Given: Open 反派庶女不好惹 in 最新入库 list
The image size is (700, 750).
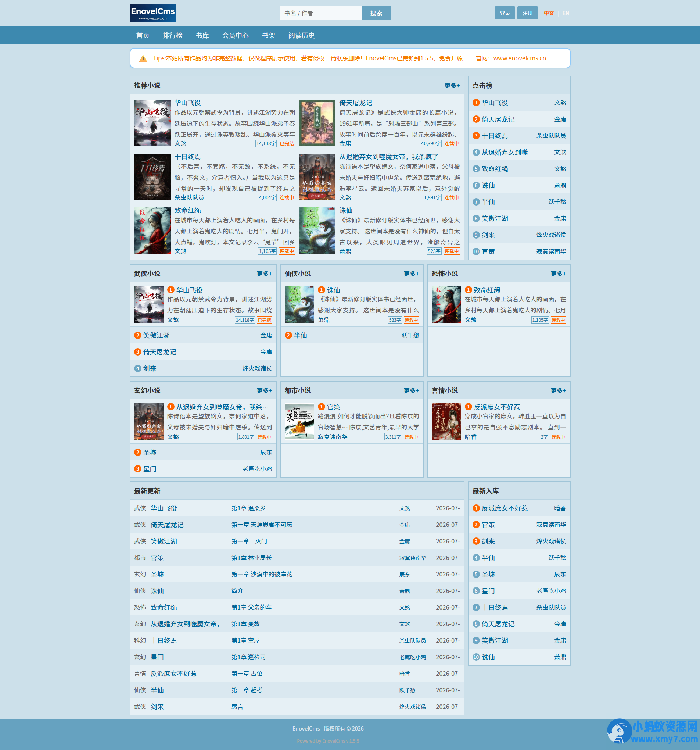Looking at the screenshot, I should 504,508.
